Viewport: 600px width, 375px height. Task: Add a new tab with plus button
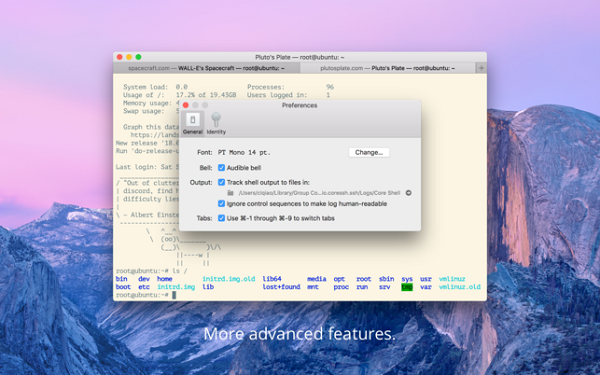pyautogui.click(x=481, y=68)
